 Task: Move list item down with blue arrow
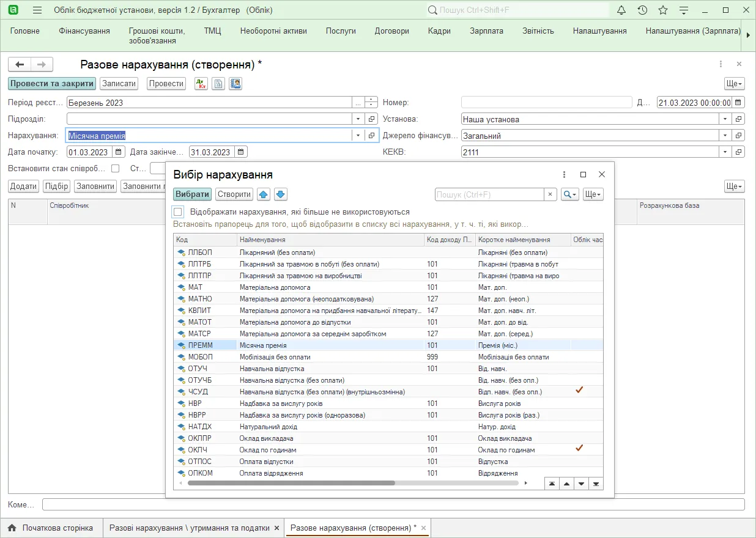pos(281,194)
